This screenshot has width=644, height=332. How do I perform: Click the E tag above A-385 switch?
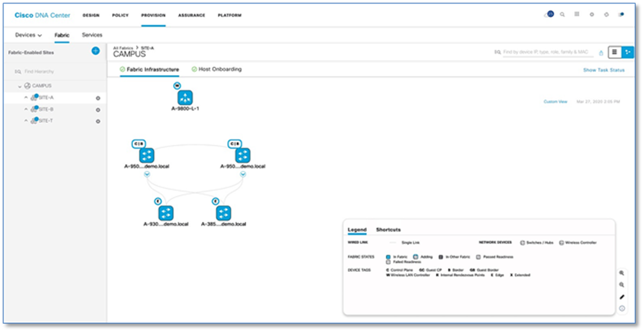215,201
